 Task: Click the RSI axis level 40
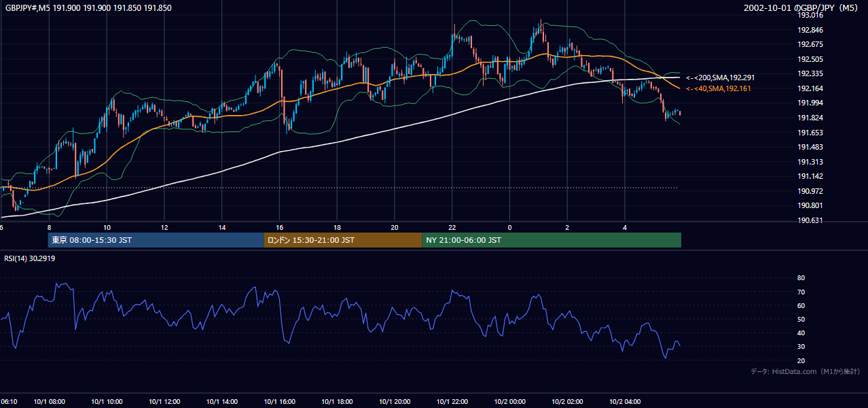[x=801, y=333]
